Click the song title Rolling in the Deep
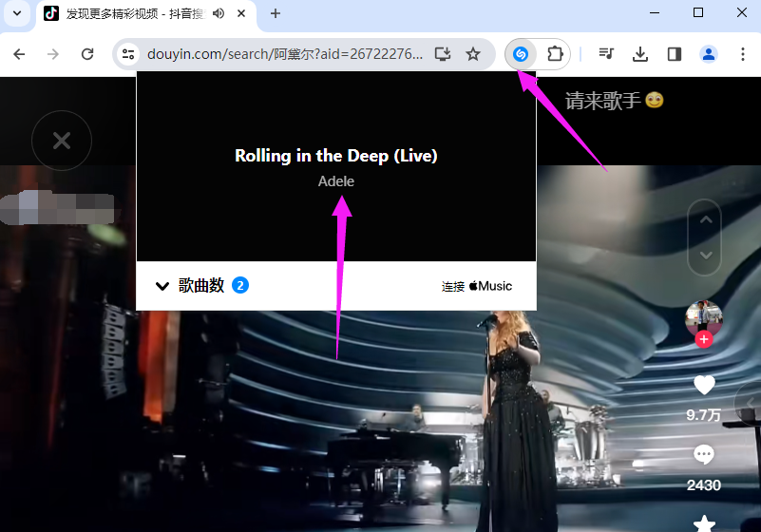The height and width of the screenshot is (532, 761). (x=336, y=156)
